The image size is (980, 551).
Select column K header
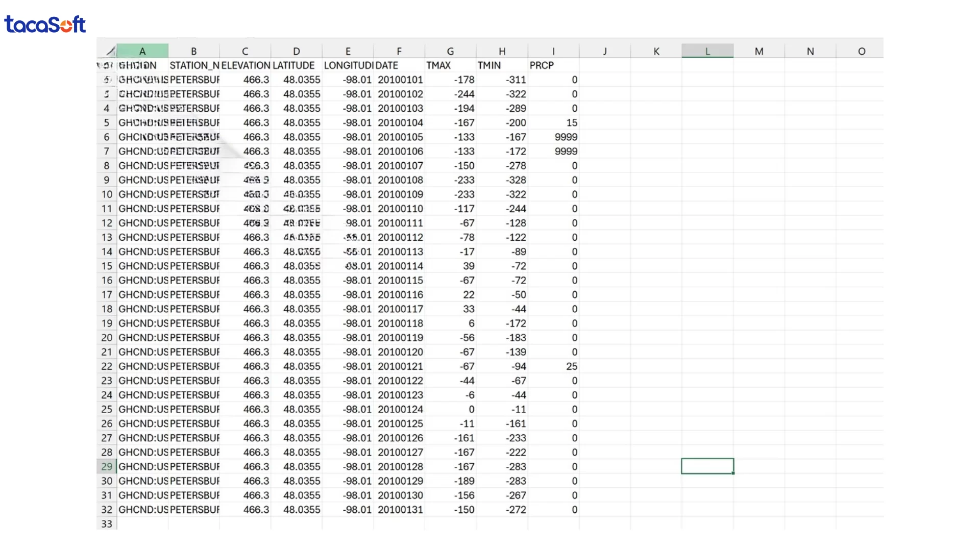pos(656,51)
